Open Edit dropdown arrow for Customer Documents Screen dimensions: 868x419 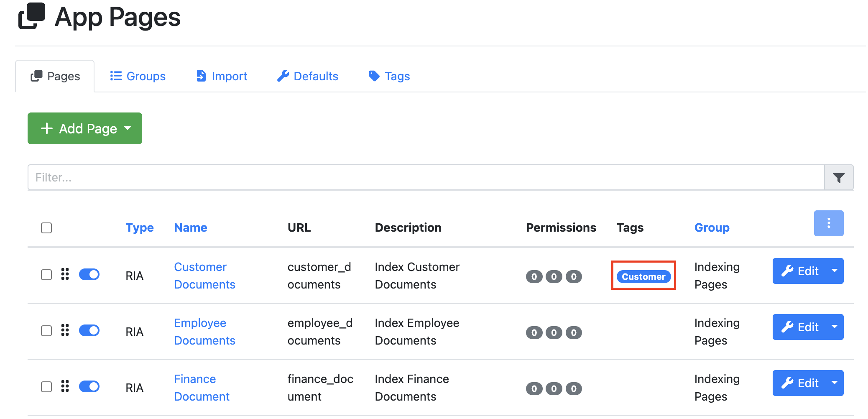click(834, 271)
